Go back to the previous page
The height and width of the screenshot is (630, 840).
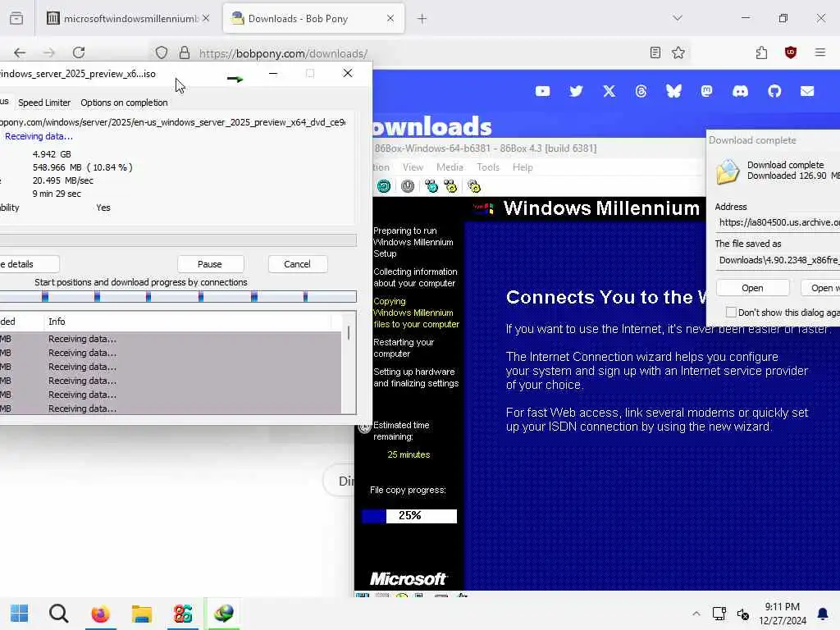point(20,52)
